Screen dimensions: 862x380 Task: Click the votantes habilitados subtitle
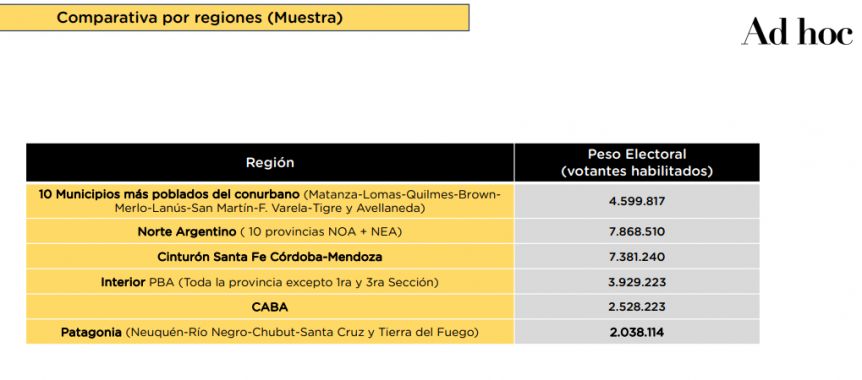[637, 171]
